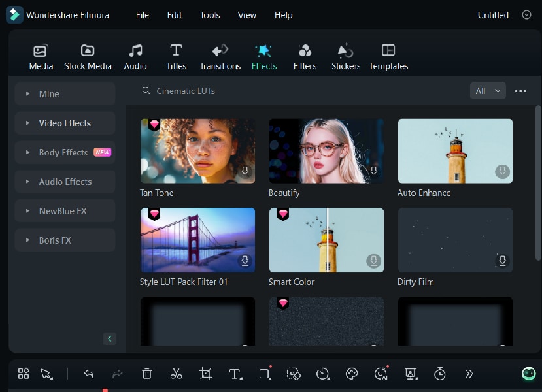Open the AI audio tool
542x392 pixels.
382,373
